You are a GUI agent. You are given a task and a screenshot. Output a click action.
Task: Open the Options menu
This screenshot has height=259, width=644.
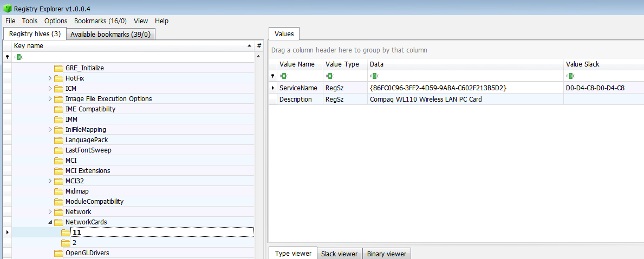point(56,21)
